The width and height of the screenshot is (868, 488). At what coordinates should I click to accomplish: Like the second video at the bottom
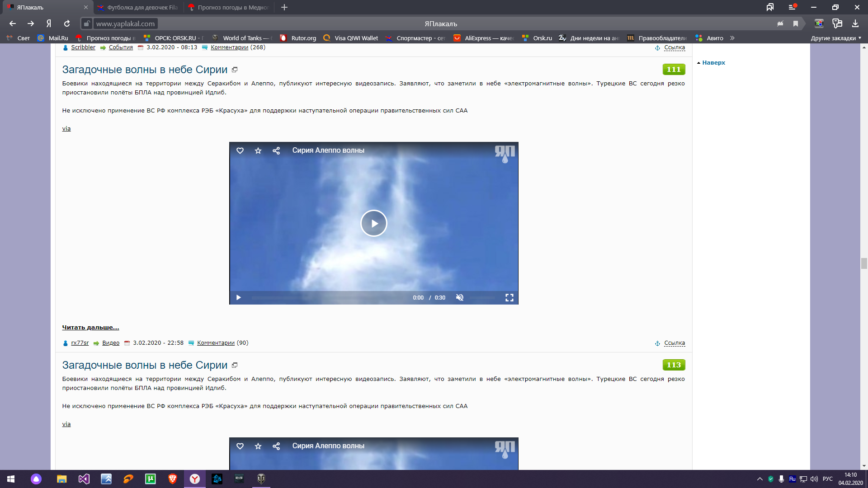pyautogui.click(x=240, y=446)
